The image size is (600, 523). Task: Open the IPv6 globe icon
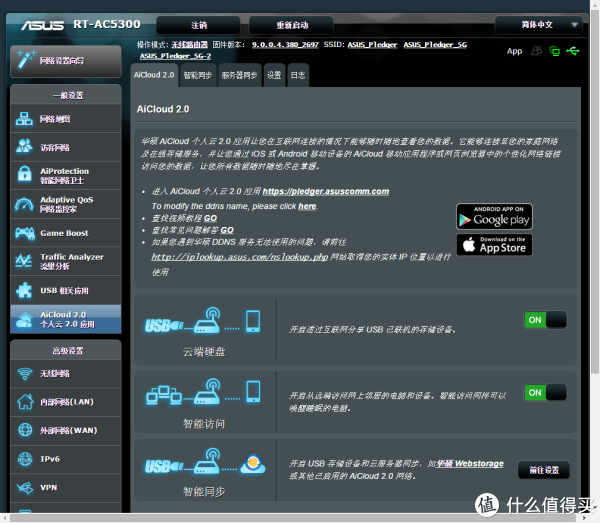pyautogui.click(x=25, y=459)
